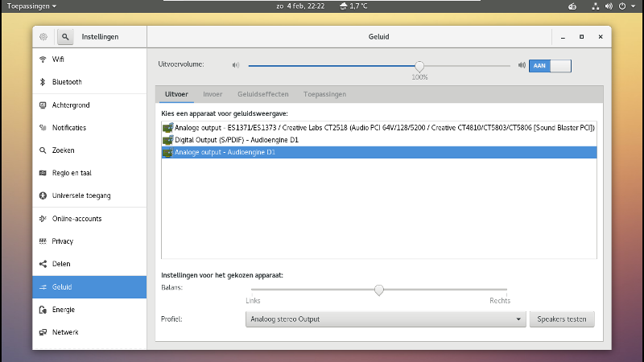Open the top bar power icon
Screen dimensions: 644x362
(x=622, y=6)
